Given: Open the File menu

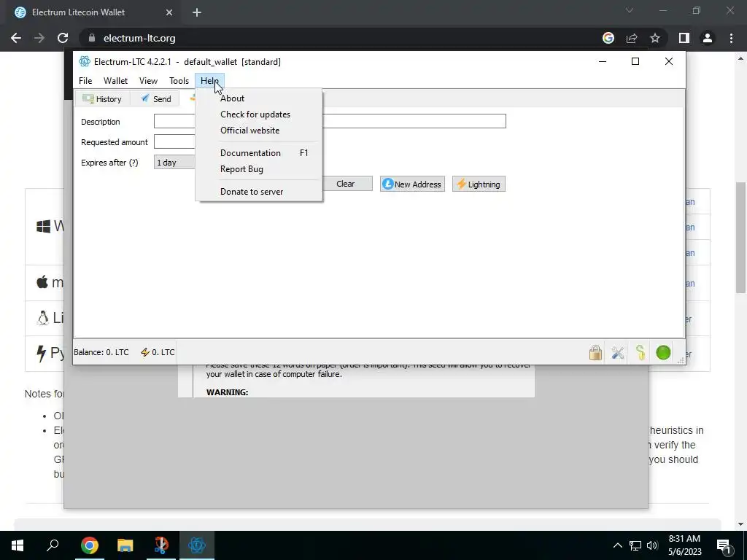Looking at the screenshot, I should pyautogui.click(x=85, y=81).
